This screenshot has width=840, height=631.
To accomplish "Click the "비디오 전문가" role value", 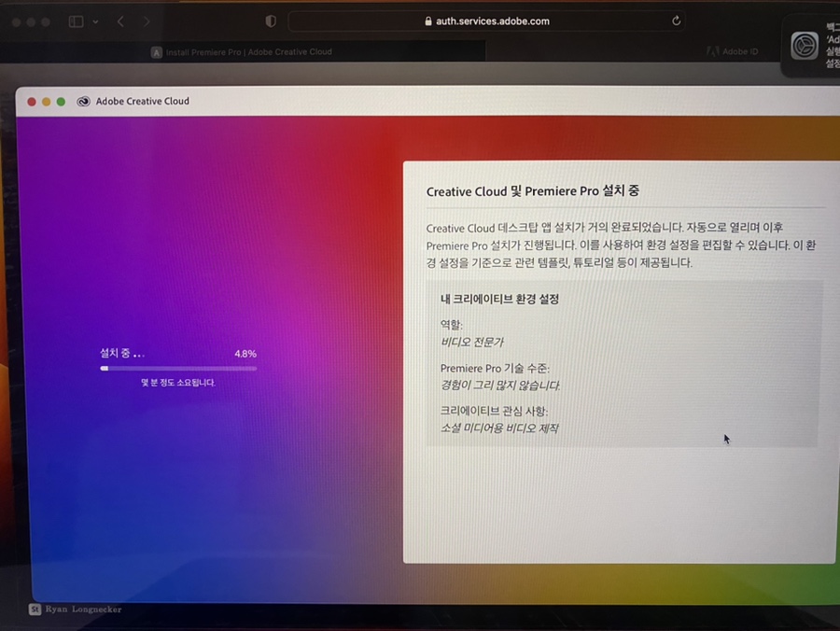I will 472,343.
